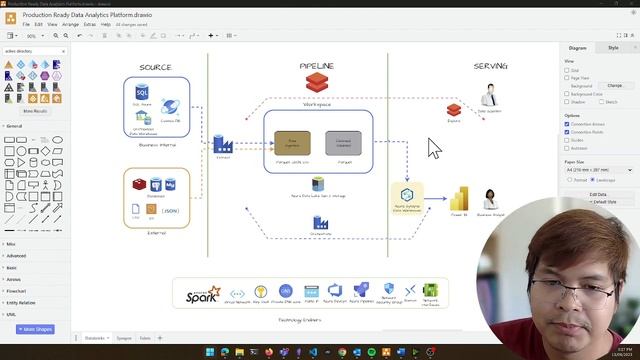Expand the Advanced shapes section
Image resolution: width=640 pixels, height=360 pixels.
click(16, 256)
